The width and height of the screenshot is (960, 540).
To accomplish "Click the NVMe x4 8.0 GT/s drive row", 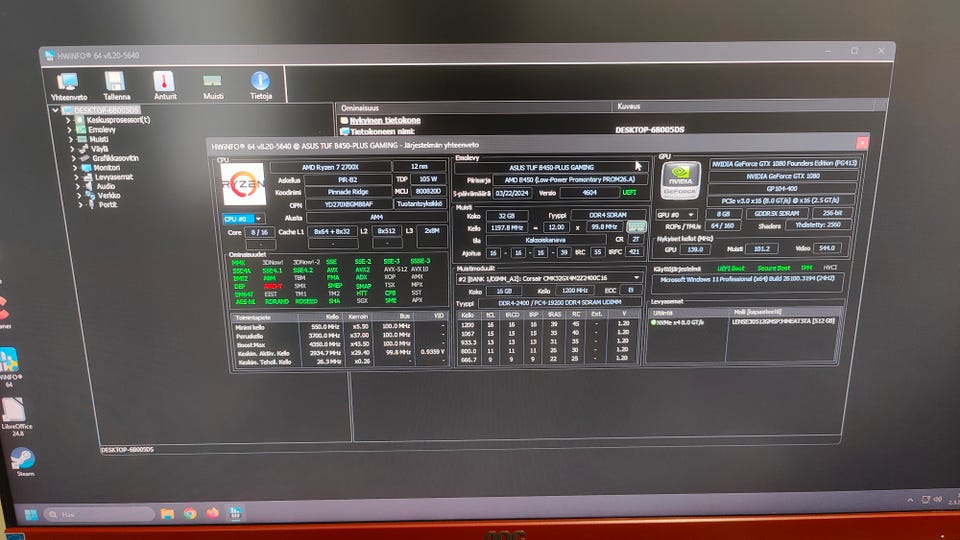I will coord(743,321).
